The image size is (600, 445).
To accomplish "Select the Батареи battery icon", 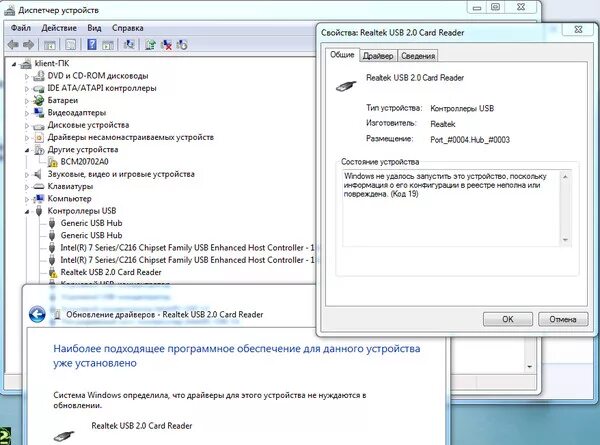I will click(x=39, y=100).
